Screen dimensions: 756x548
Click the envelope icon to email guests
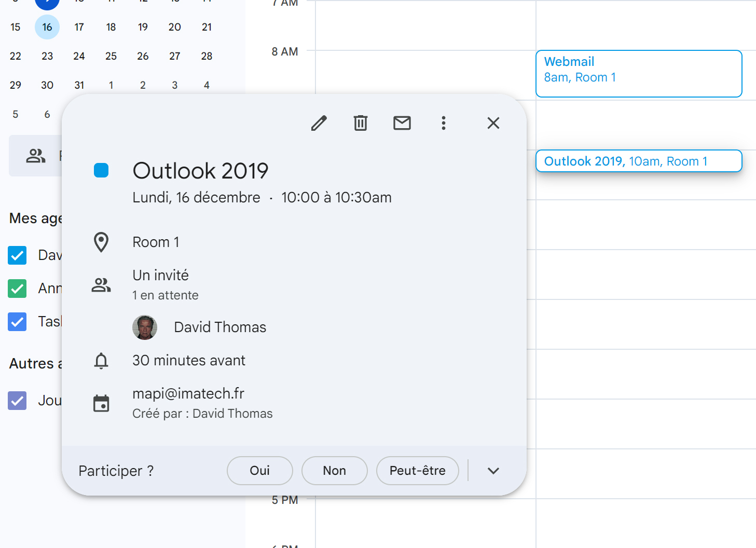402,123
